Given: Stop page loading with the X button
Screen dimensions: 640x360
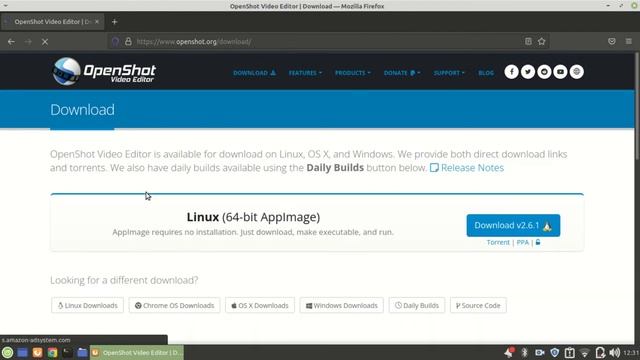Looking at the screenshot, I should coord(45,42).
